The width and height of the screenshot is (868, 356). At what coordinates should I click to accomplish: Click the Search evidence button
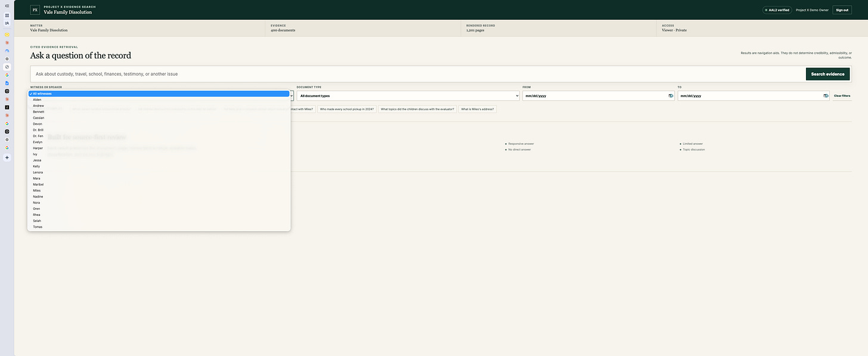pos(827,74)
